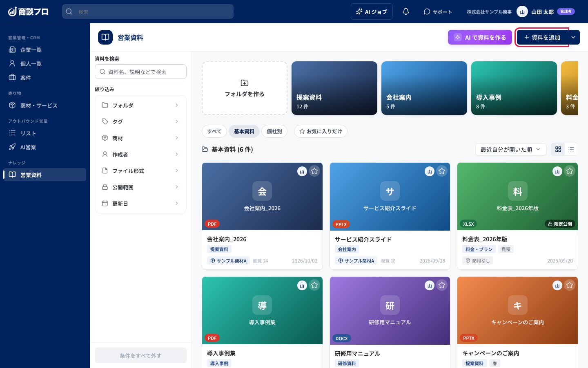Favorite the 研修用マニュアル card star

(442, 285)
